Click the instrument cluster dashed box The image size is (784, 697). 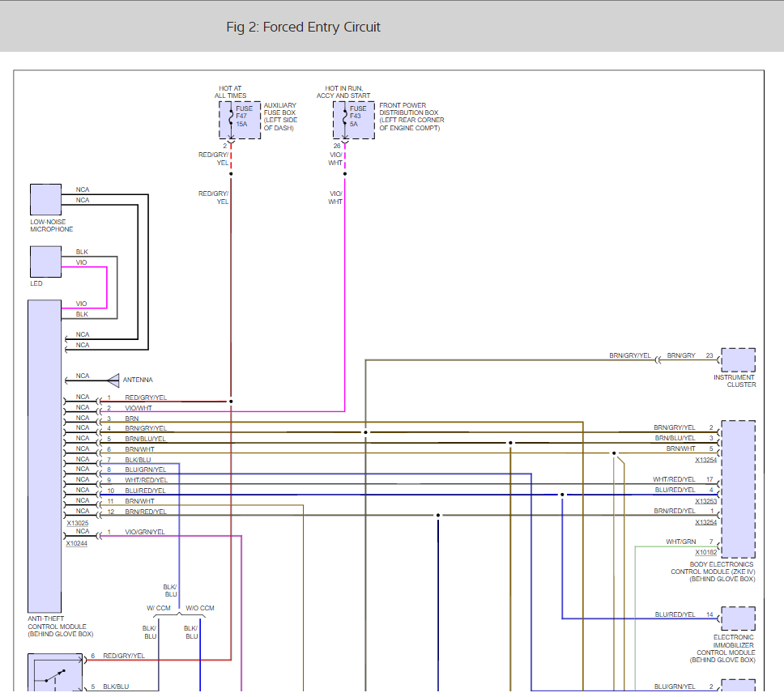point(737,360)
